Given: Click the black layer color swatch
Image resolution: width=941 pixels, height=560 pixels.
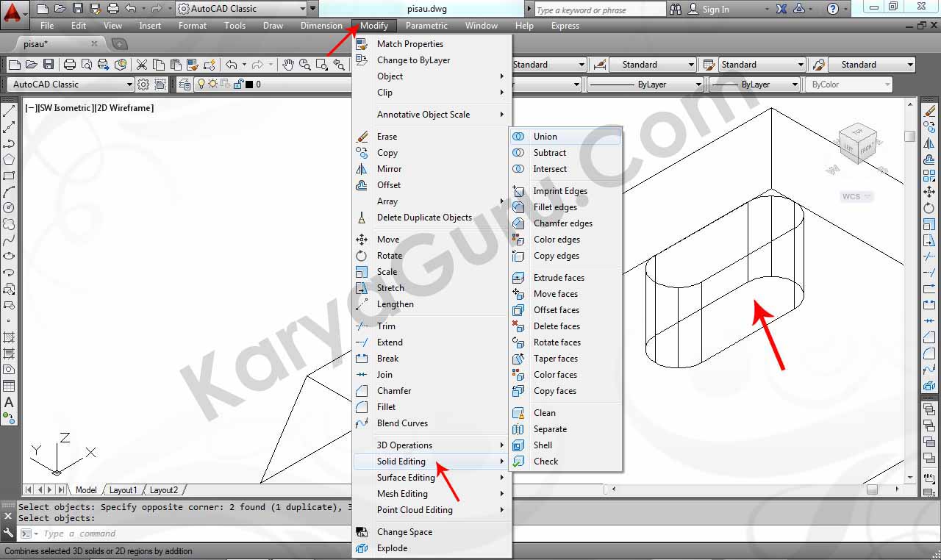Looking at the screenshot, I should tap(249, 85).
